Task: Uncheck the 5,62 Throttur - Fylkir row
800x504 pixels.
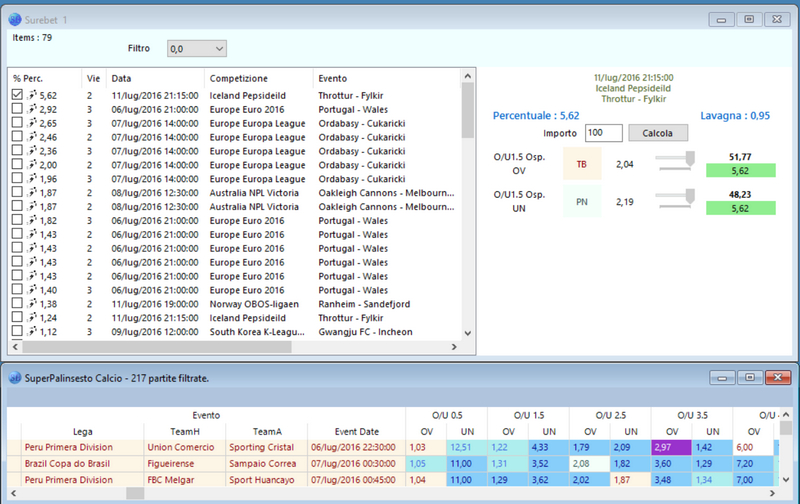Action: (x=17, y=95)
